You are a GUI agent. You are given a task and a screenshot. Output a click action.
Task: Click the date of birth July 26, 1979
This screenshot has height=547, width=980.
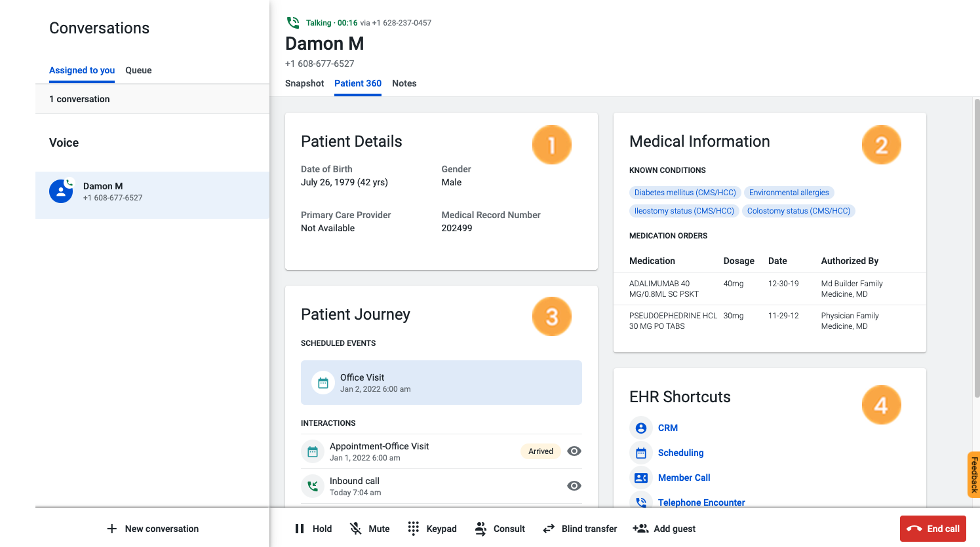click(x=344, y=182)
